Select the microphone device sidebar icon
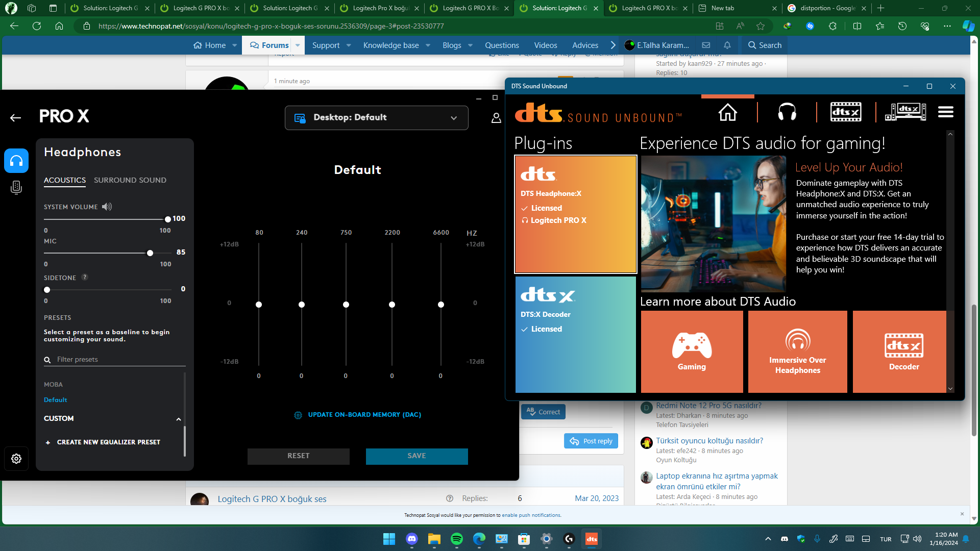Image resolution: width=980 pixels, height=551 pixels. click(x=16, y=188)
